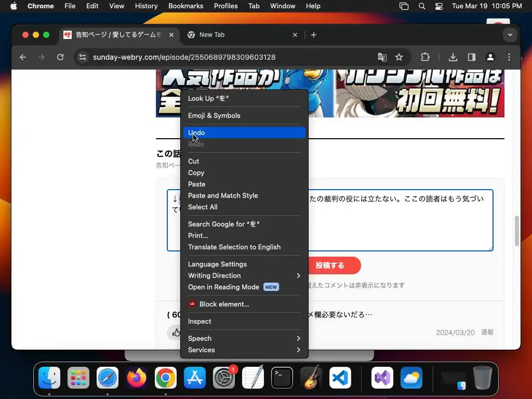Reload the current page
This screenshot has width=532, height=399.
pos(60,57)
